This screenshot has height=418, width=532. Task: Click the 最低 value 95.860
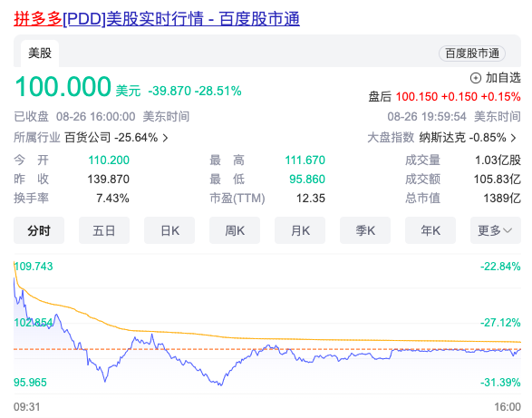307,179
